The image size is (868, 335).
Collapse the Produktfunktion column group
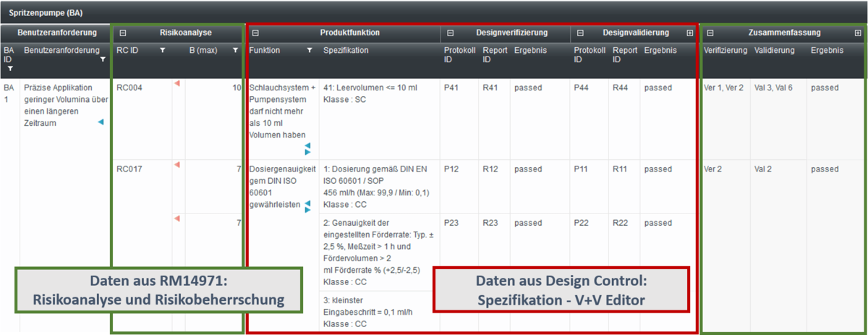point(255,33)
